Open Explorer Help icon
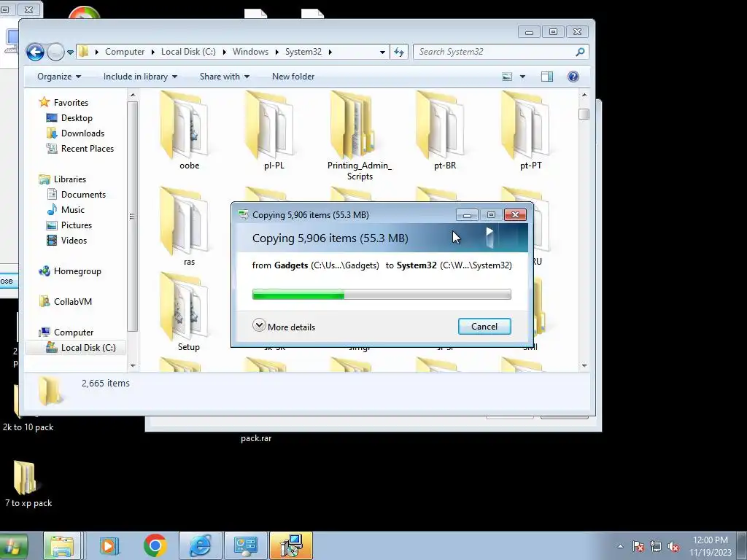Viewport: 747px width, 560px height. pyautogui.click(x=573, y=77)
